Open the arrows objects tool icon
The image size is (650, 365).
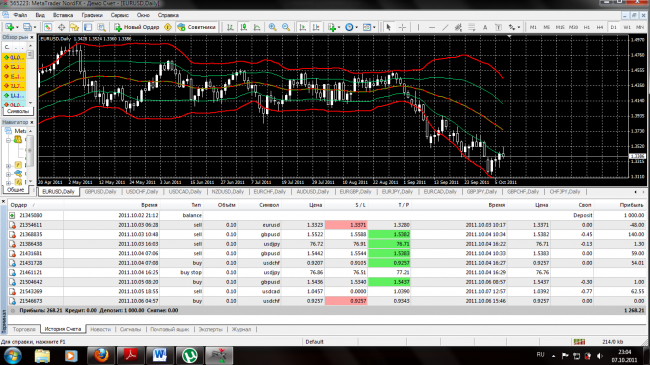512,27
